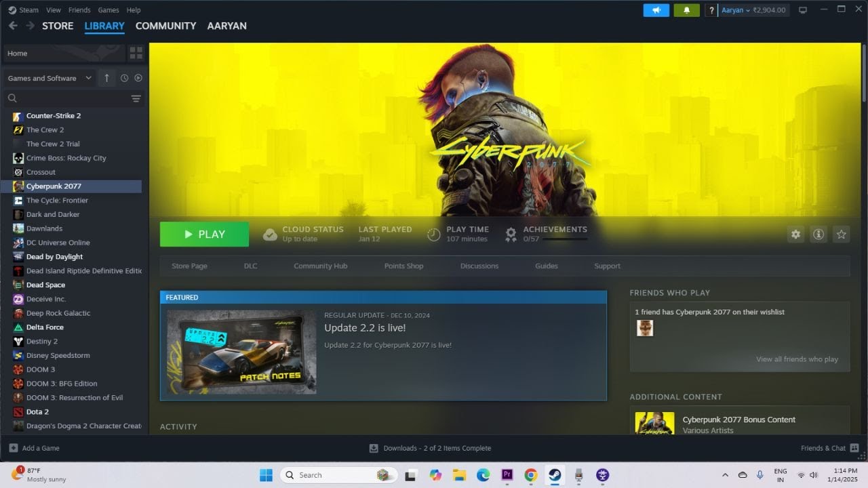Viewport: 868px width, 488px height.
Task: Open the Friends menu
Action: (x=79, y=10)
